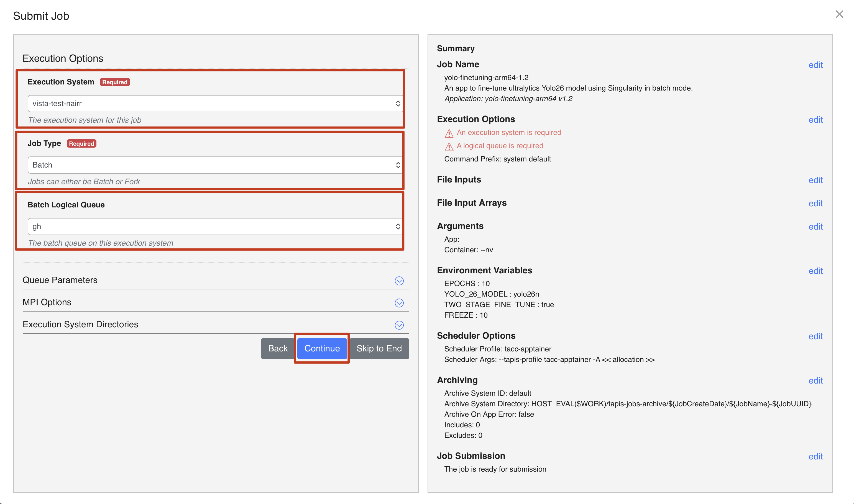Click the logical queue required warning icon
The height and width of the screenshot is (504, 854).
[449, 147]
